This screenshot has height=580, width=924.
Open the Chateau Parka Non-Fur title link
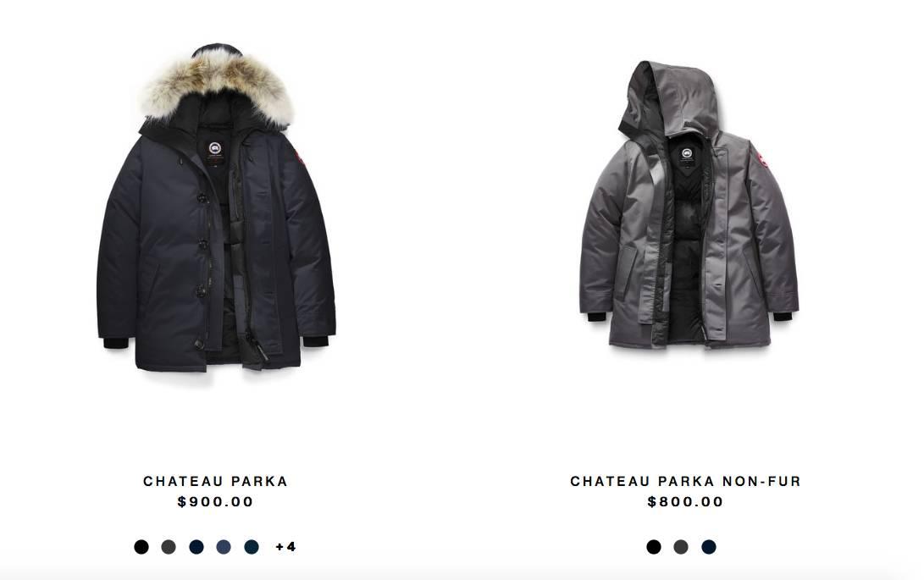[x=685, y=482]
